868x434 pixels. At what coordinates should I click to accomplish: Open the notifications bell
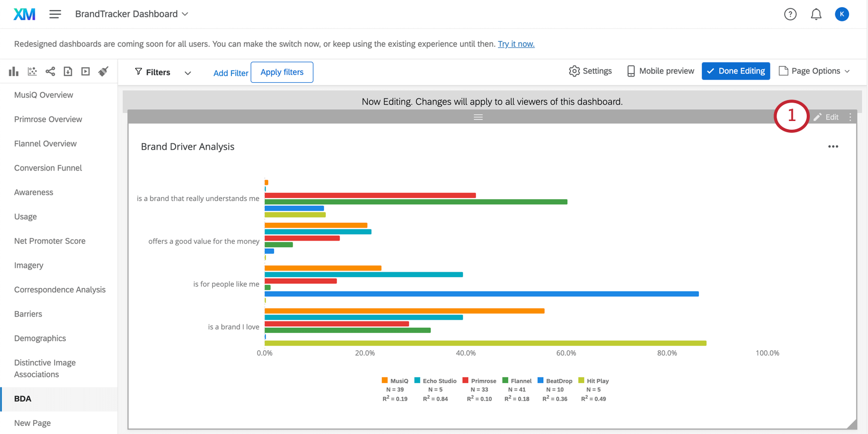(x=816, y=14)
